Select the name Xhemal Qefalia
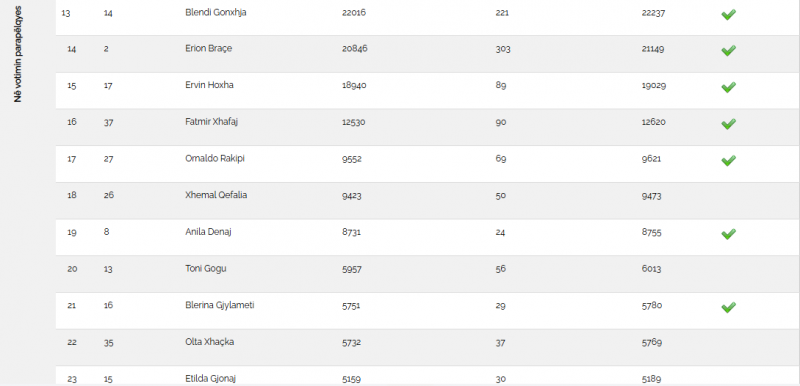This screenshot has width=800, height=386. [x=216, y=195]
